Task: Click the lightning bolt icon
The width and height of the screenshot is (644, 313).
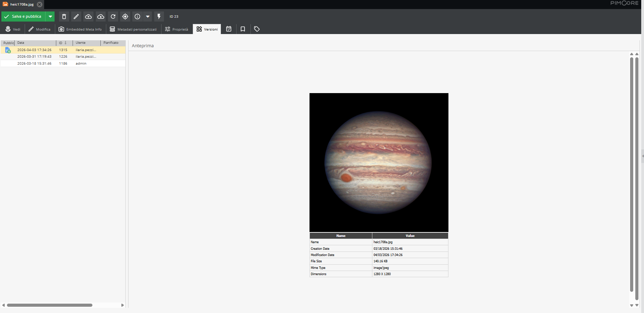Action: 159,17
